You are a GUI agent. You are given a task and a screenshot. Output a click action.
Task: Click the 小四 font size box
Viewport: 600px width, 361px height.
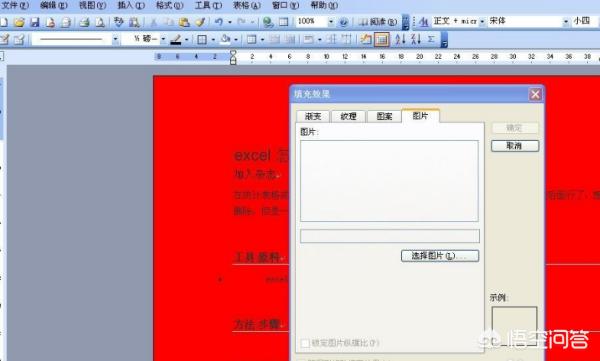click(x=585, y=22)
